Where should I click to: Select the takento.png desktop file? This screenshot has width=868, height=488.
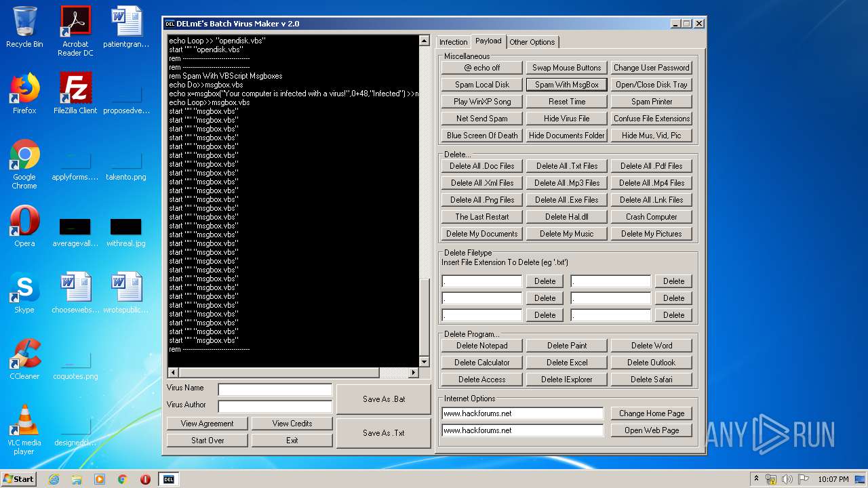[x=126, y=165]
